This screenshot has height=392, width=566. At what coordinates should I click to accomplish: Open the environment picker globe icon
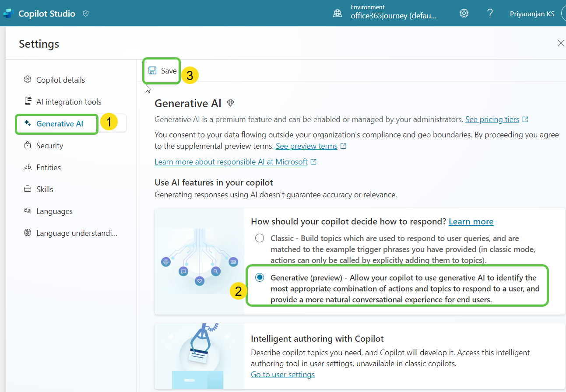pos(337,14)
